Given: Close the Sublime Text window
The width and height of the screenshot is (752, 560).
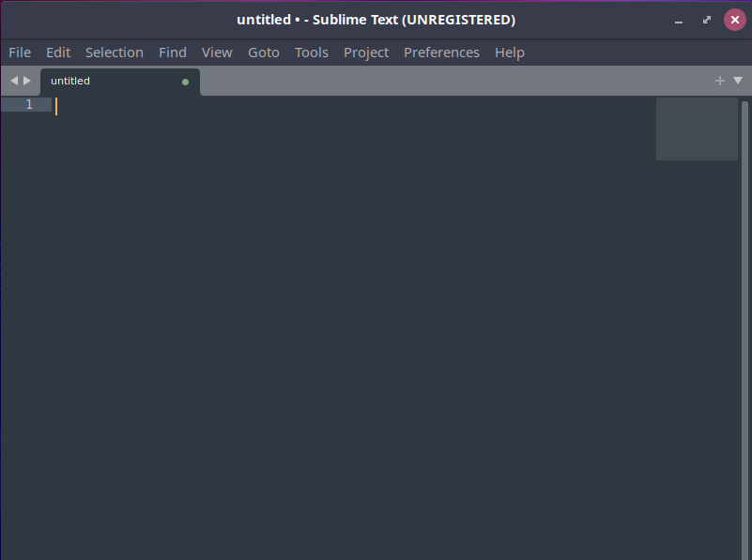Looking at the screenshot, I should point(735,20).
